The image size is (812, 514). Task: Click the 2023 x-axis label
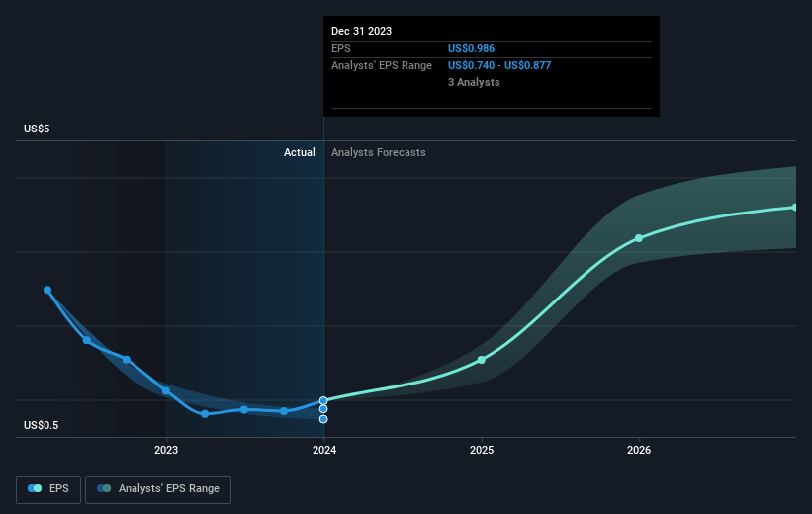166,450
